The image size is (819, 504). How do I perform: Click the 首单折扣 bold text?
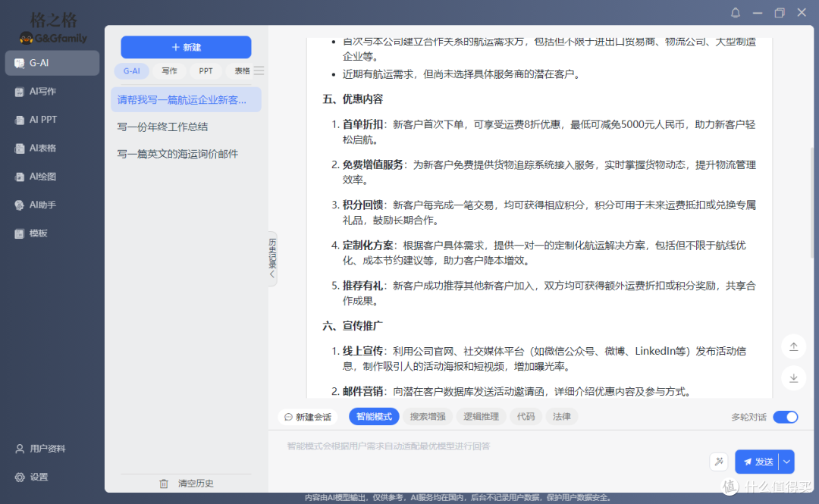pos(362,124)
